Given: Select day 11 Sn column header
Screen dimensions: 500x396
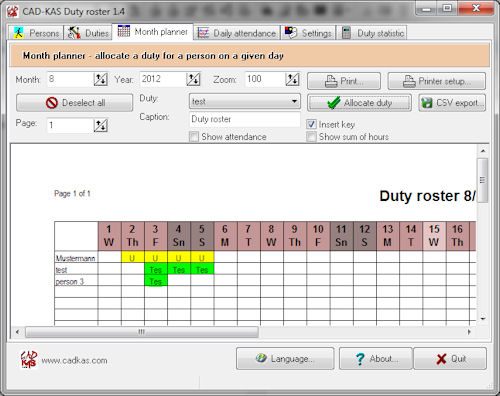Looking at the screenshot, I should (x=342, y=236).
